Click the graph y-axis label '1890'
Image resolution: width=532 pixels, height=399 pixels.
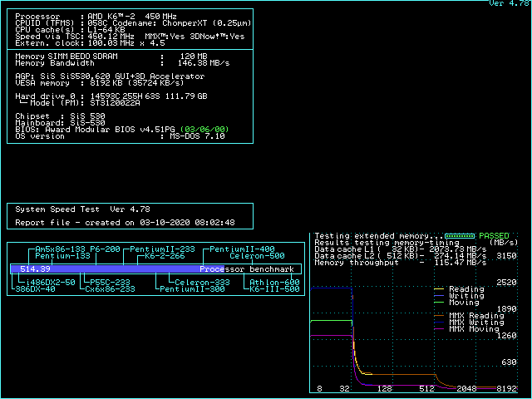(x=506, y=309)
